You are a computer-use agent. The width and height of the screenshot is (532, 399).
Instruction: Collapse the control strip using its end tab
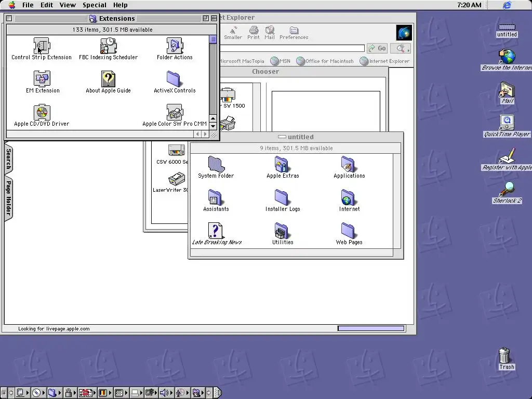coord(218,393)
